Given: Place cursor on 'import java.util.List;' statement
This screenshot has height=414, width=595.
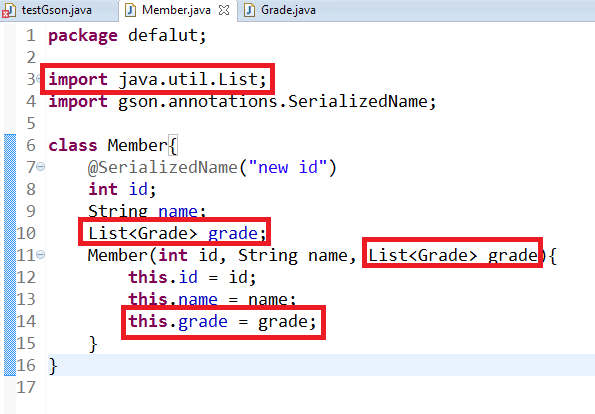Looking at the screenshot, I should pos(157,79).
